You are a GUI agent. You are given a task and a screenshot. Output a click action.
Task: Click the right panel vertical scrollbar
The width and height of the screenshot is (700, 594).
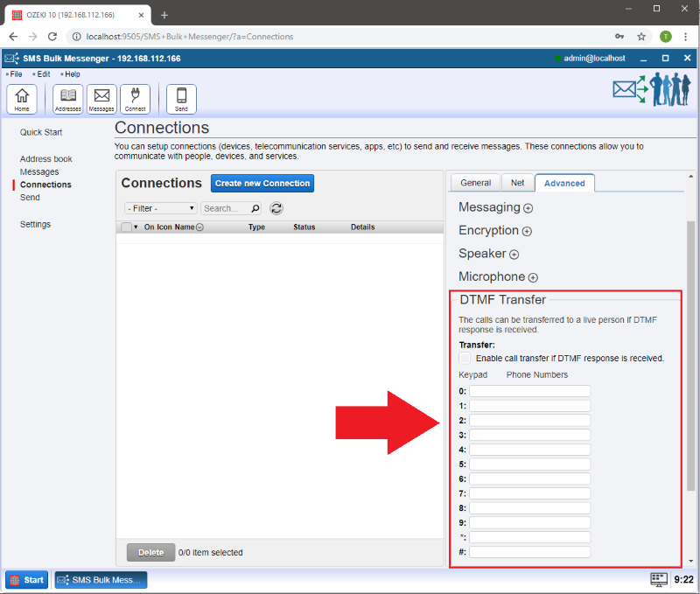(690, 350)
